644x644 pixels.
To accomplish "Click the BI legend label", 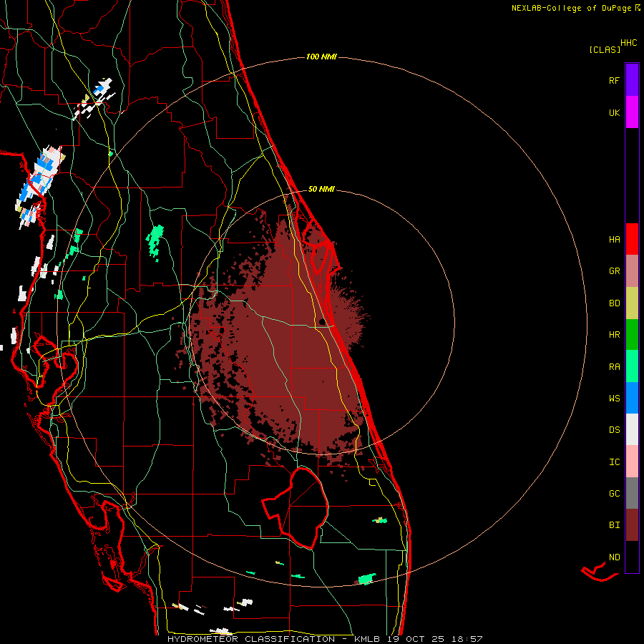I will 614,525.
